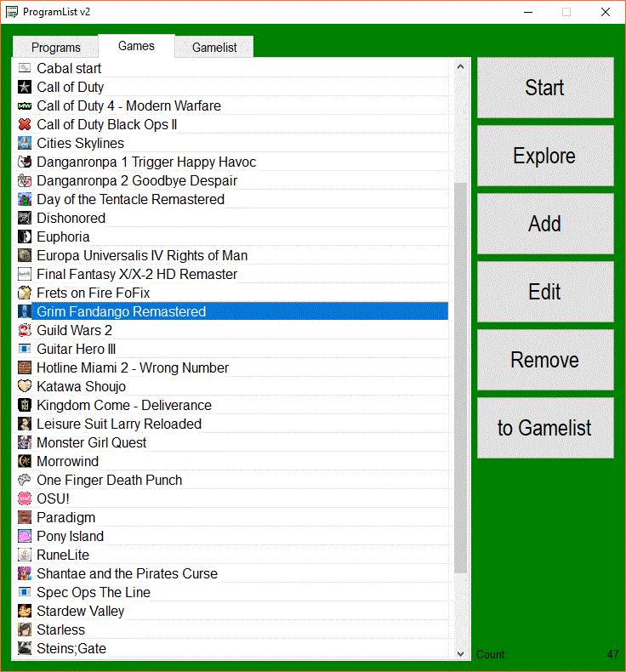This screenshot has height=672, width=626.
Task: Select the Modern Warfare MW icon
Action: 25,105
